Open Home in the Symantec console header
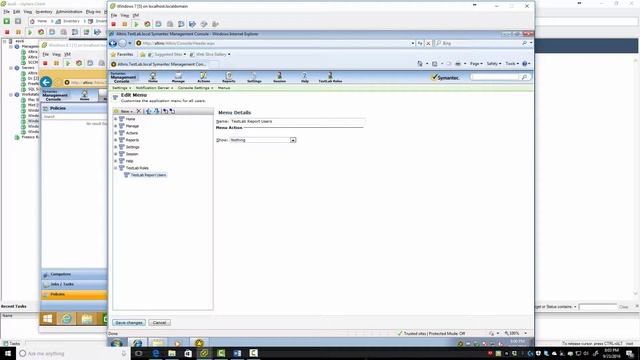The height and width of the screenshot is (360, 640). pos(153,77)
